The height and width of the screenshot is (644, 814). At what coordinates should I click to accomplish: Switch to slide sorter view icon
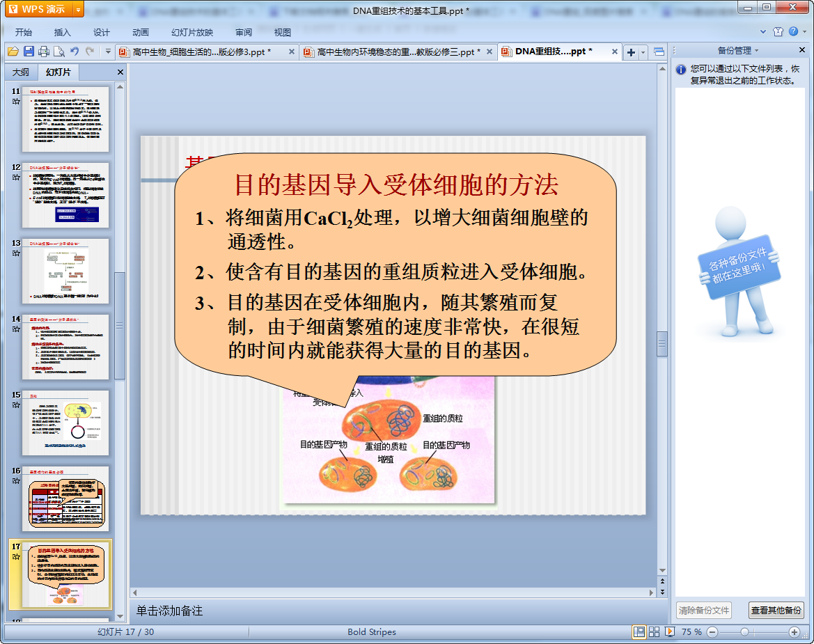(654, 631)
